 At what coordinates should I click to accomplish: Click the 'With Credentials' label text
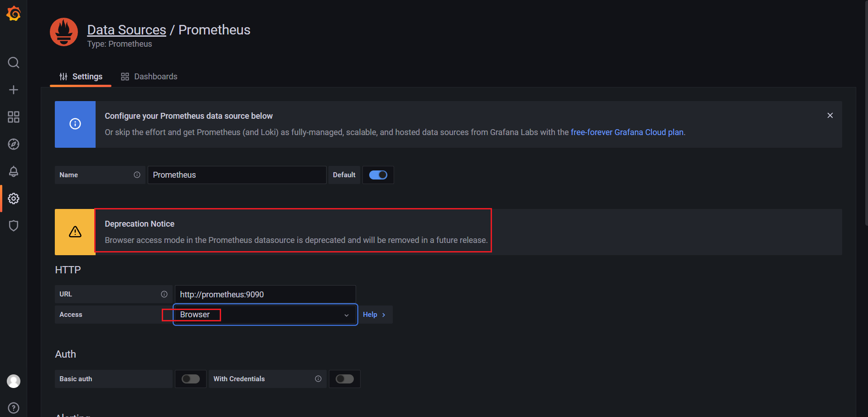(239, 379)
